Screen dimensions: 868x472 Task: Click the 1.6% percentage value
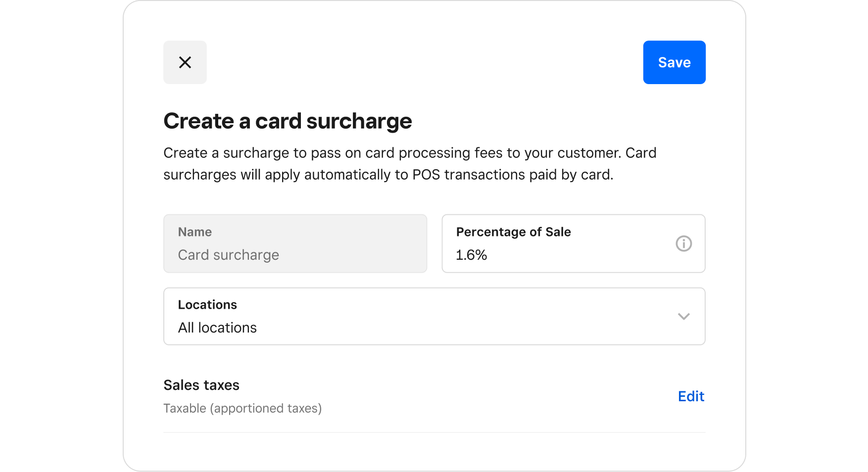point(471,255)
